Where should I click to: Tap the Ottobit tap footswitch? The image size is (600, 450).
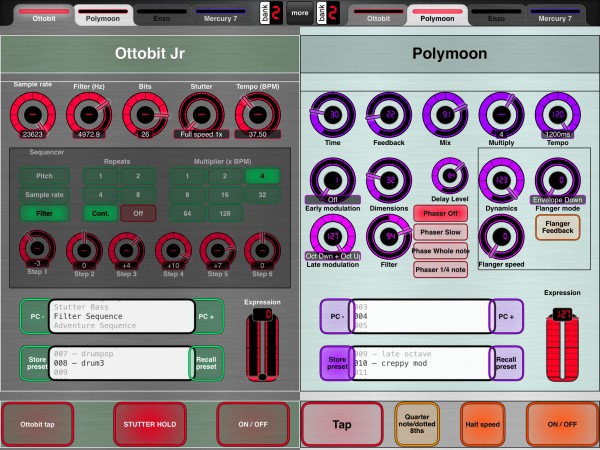click(37, 424)
